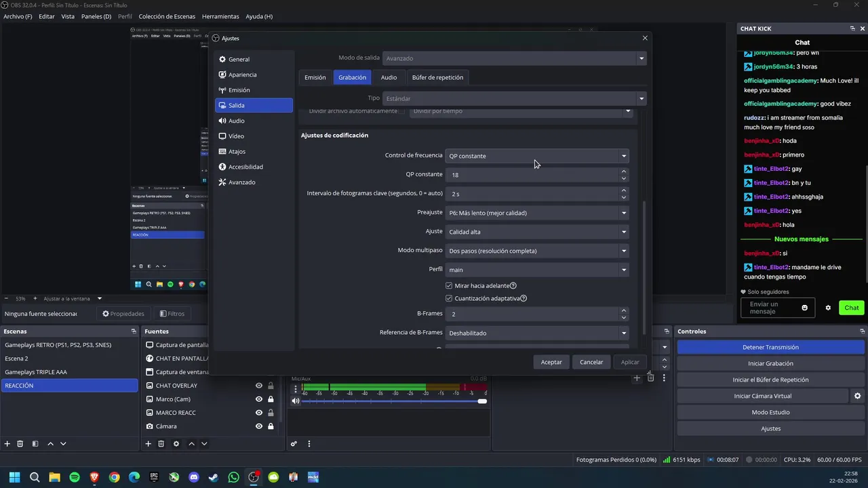Move scene up arrow in Escenas toolbar
The width and height of the screenshot is (868, 488).
(50, 444)
